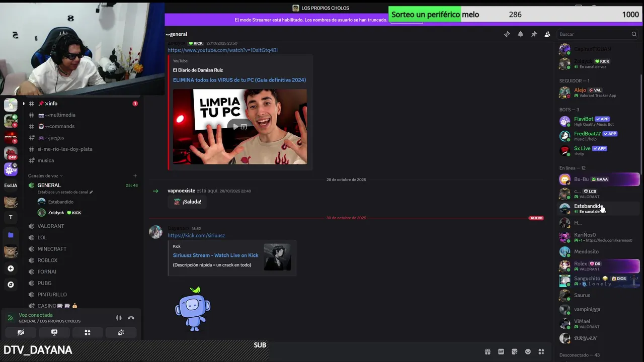Open the server folder icon in sidebar
The image size is (644, 362).
[x=11, y=235]
